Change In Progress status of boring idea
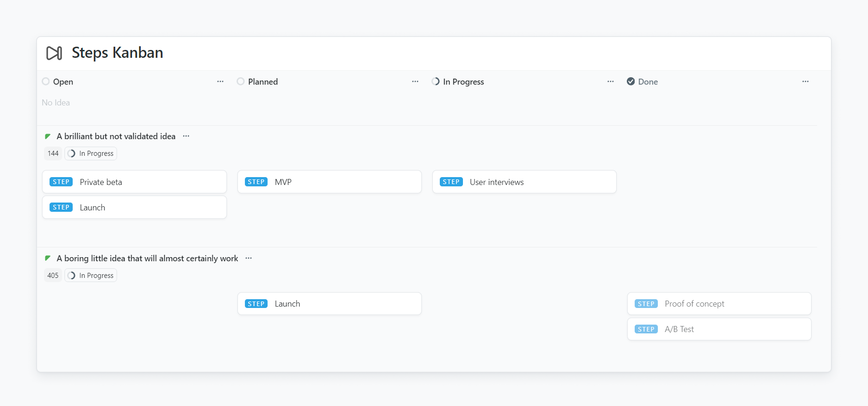 point(91,276)
